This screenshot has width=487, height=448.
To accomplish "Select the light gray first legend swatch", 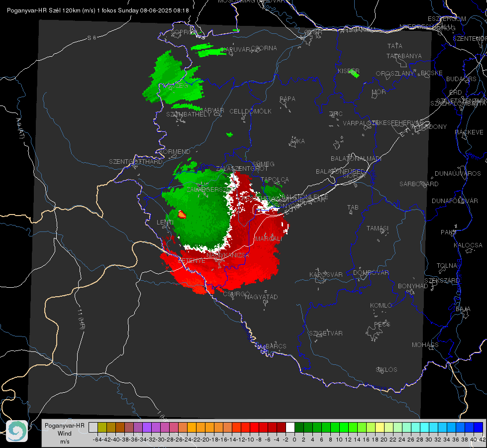I will point(93,427).
